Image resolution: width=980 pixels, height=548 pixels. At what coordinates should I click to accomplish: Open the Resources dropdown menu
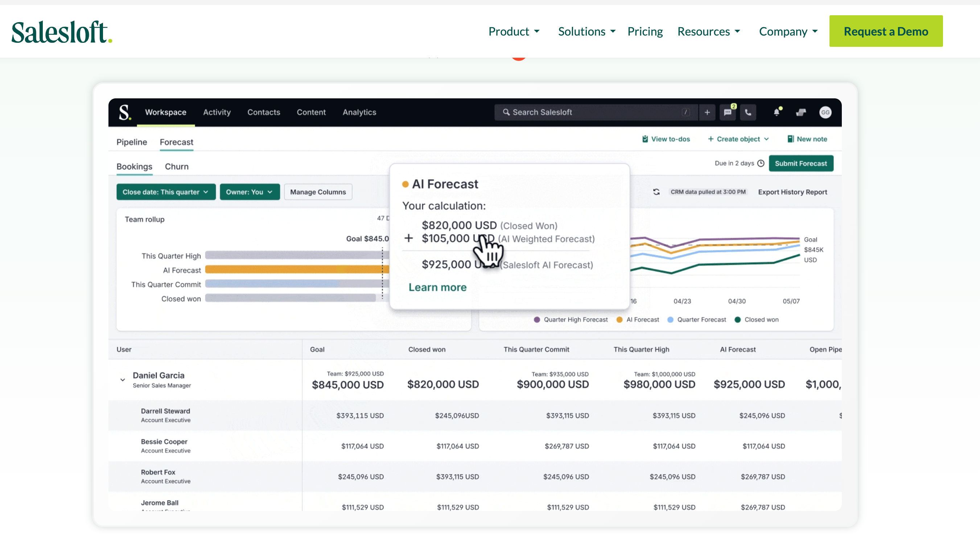tap(709, 31)
